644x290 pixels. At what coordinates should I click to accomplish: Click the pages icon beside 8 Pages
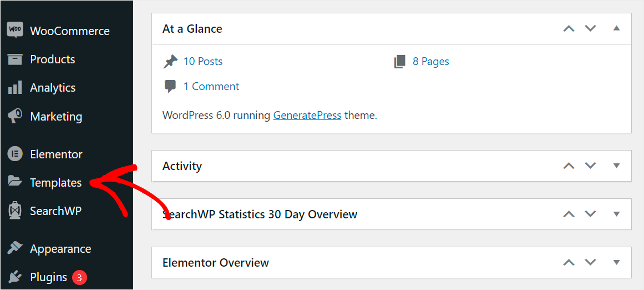(399, 62)
